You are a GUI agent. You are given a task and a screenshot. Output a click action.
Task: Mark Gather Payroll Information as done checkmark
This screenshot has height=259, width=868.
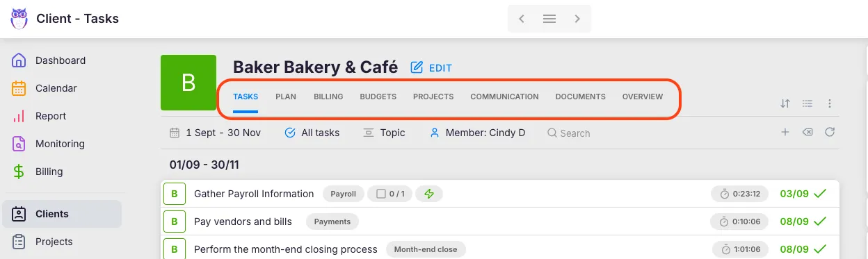click(820, 194)
